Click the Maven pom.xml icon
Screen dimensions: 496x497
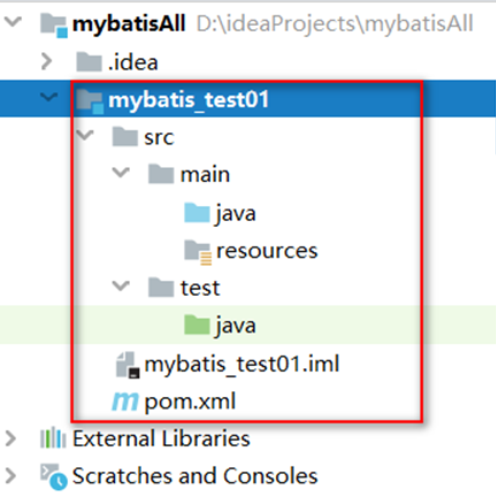point(125,401)
